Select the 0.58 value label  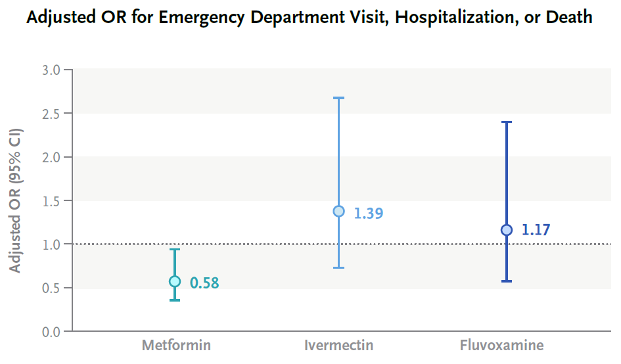pyautogui.click(x=204, y=283)
